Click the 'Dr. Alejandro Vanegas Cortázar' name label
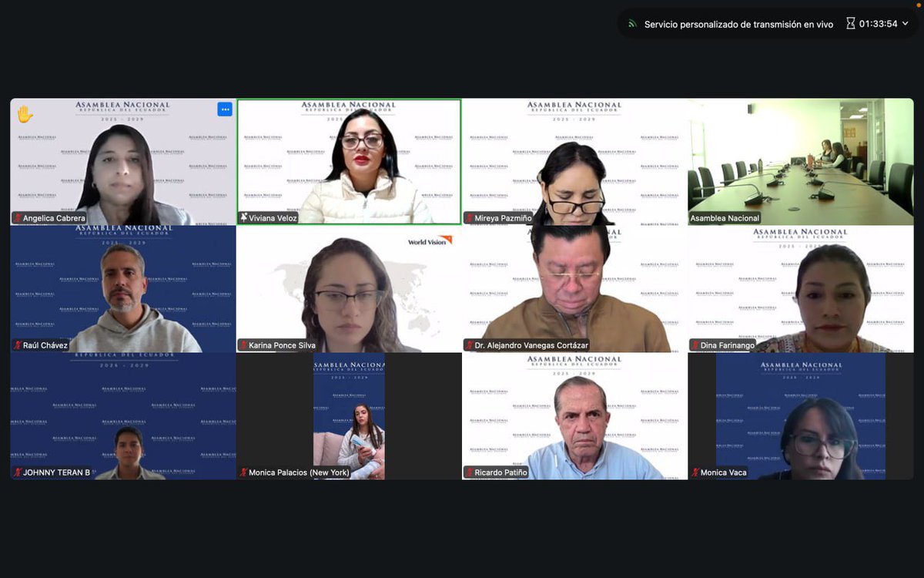The height and width of the screenshot is (578, 924). coord(531,345)
